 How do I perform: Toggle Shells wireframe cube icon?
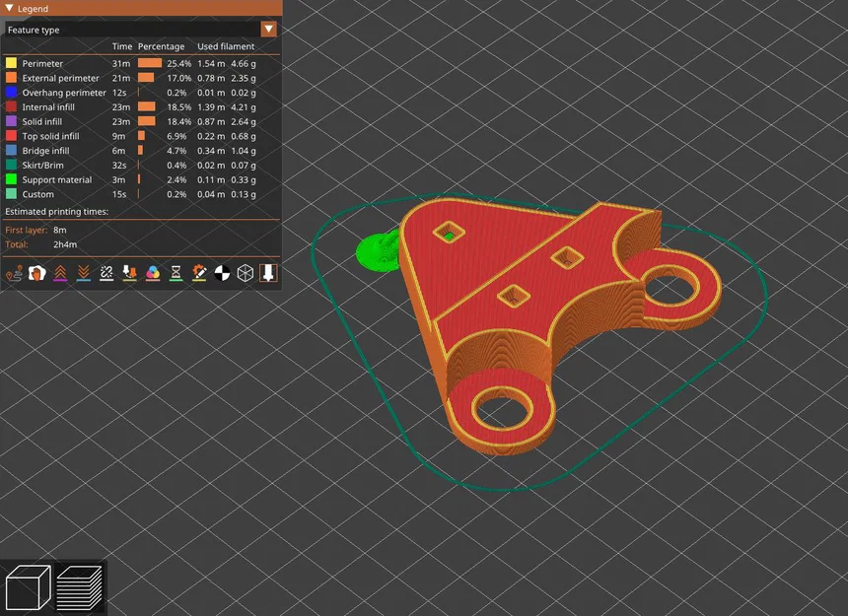[x=246, y=273]
